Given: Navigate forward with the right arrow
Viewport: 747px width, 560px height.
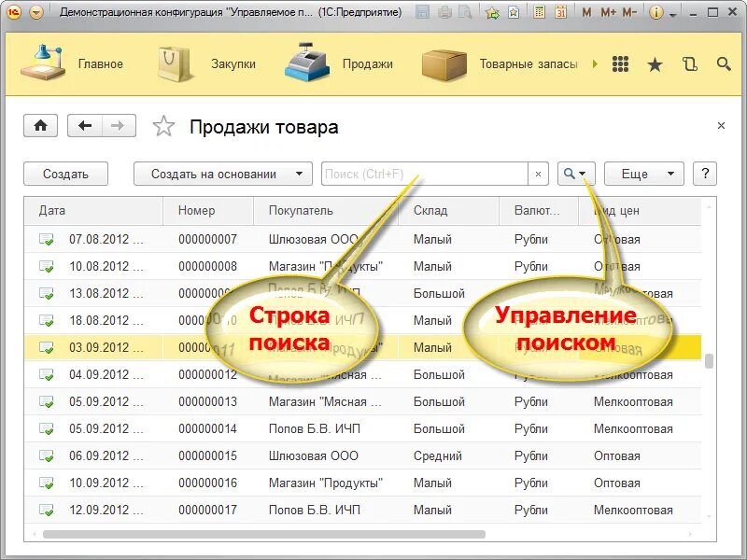Looking at the screenshot, I should point(119,126).
